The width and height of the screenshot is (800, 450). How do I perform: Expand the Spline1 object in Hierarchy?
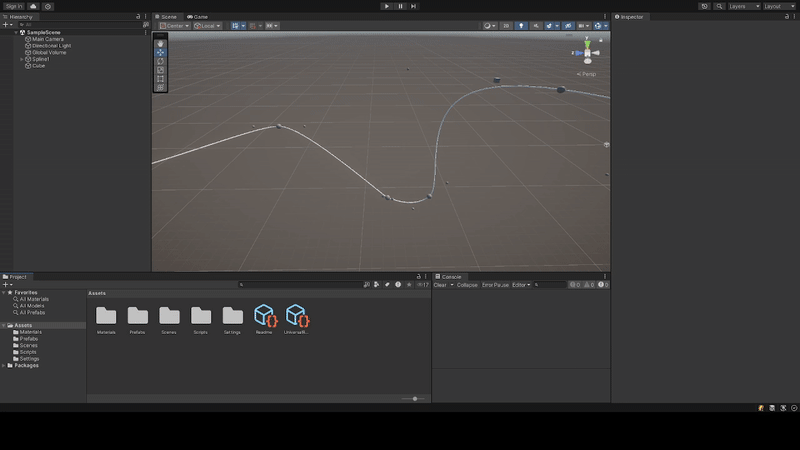21,59
